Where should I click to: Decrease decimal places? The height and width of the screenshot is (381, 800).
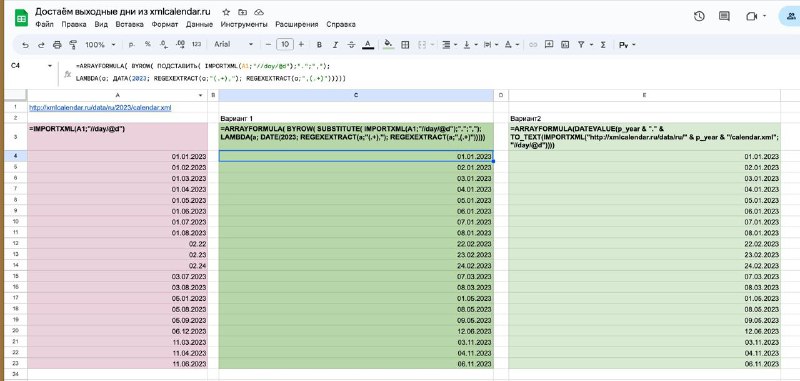[x=163, y=45]
